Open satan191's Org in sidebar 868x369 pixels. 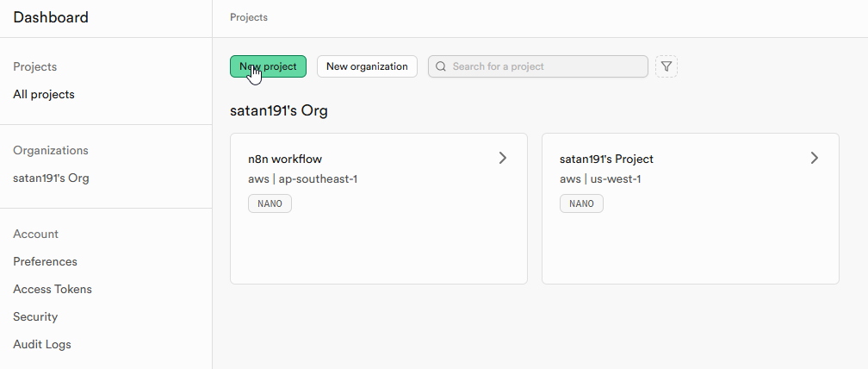click(51, 178)
